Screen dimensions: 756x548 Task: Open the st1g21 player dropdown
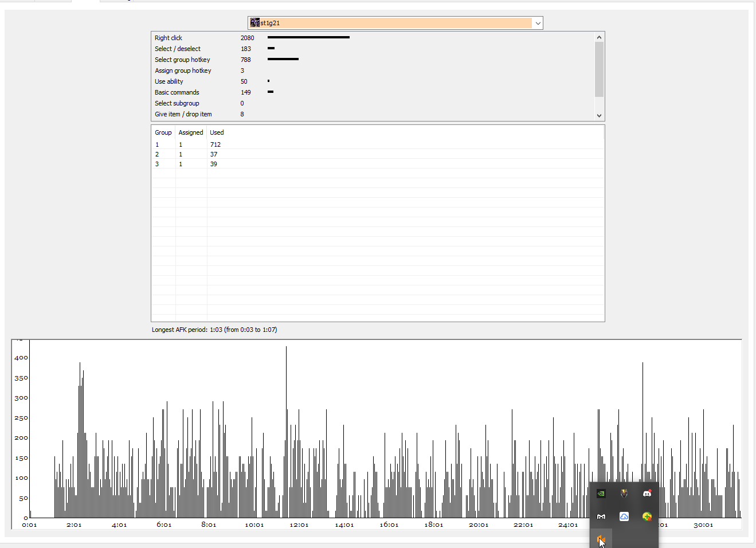pos(395,23)
